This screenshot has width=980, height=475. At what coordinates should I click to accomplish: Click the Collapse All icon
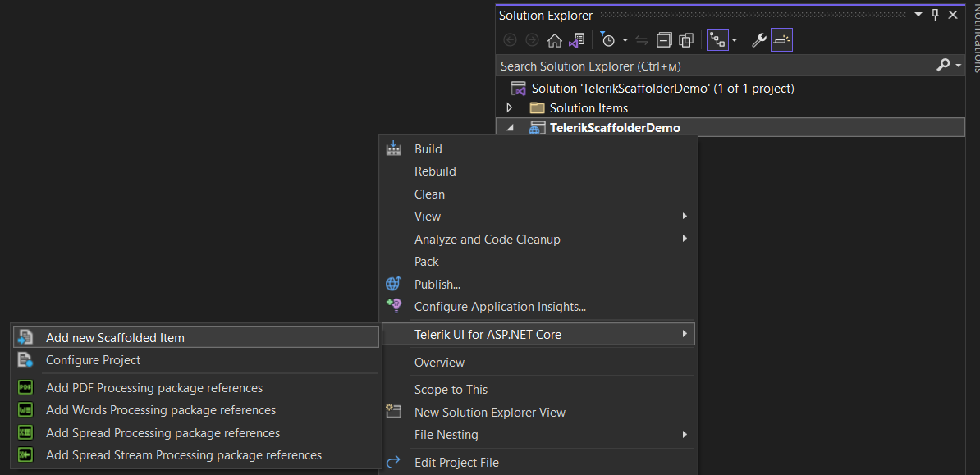tap(664, 39)
